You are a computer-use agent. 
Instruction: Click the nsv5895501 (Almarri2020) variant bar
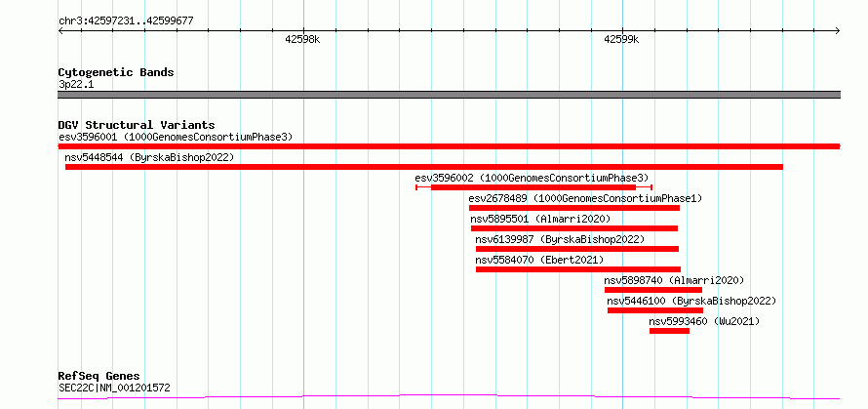tap(574, 228)
